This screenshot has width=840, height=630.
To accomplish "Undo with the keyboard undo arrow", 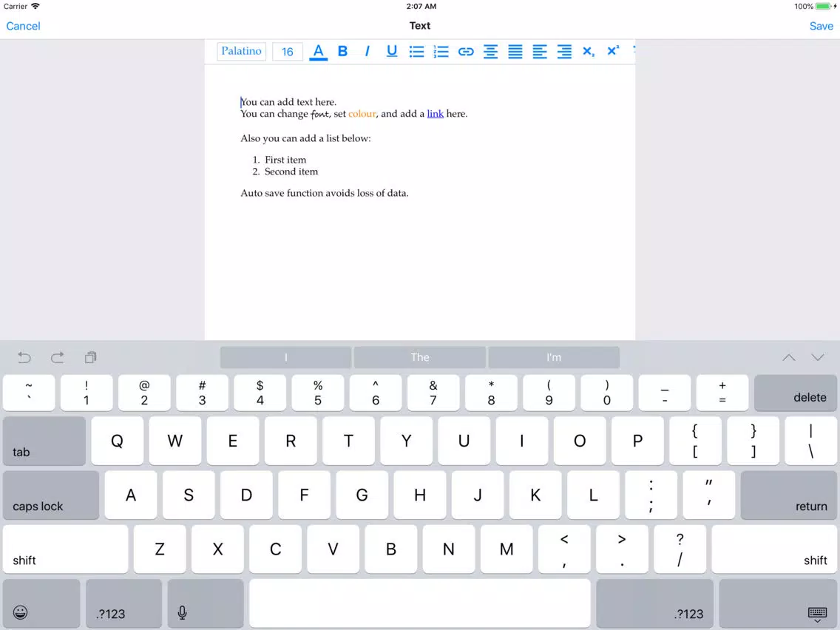I will [x=24, y=357].
